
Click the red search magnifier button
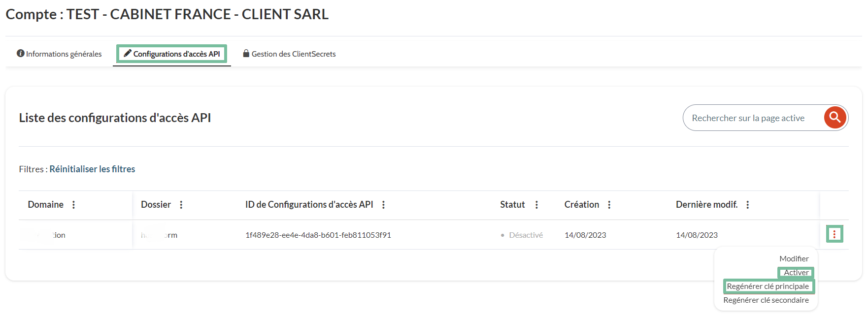pyautogui.click(x=835, y=118)
